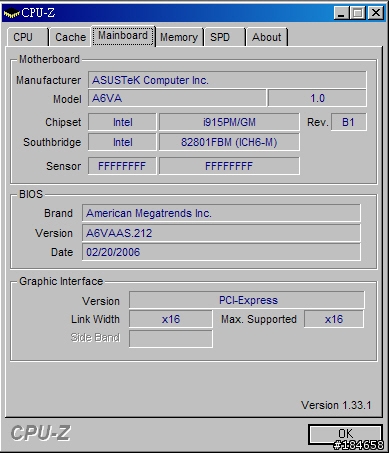Click the greyed Side Band label
389x453 pixels.
click(95, 337)
